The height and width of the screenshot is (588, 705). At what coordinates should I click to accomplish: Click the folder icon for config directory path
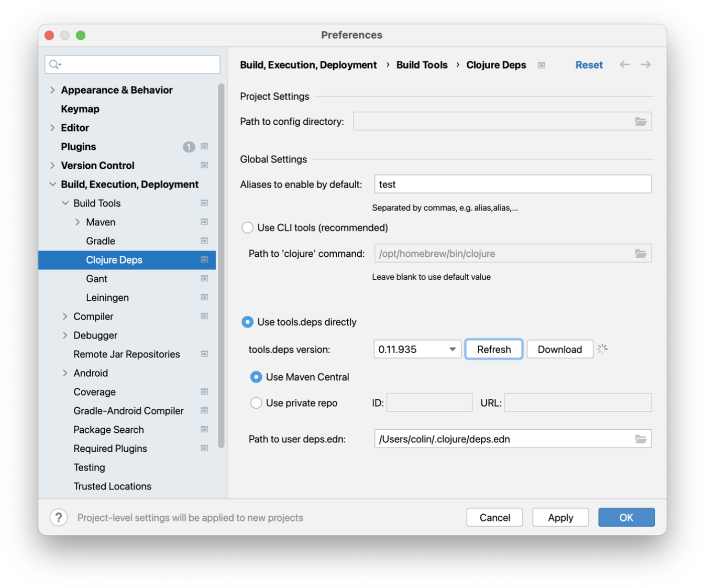pyautogui.click(x=640, y=122)
